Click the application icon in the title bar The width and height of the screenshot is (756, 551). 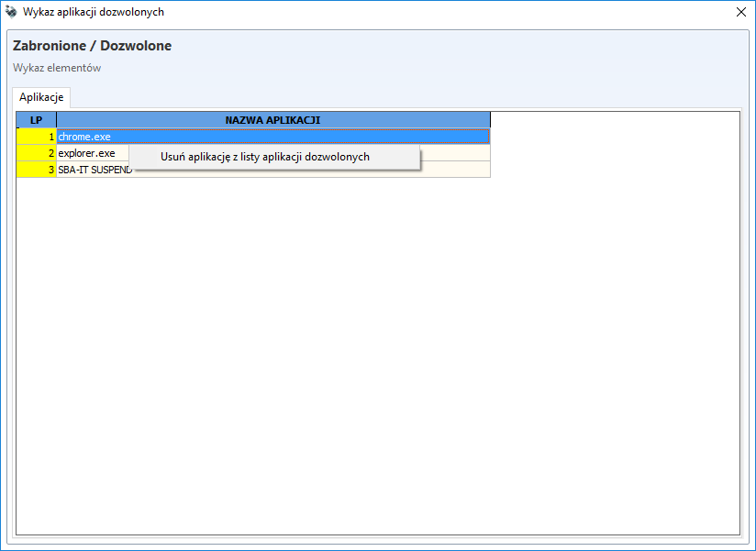(x=11, y=12)
